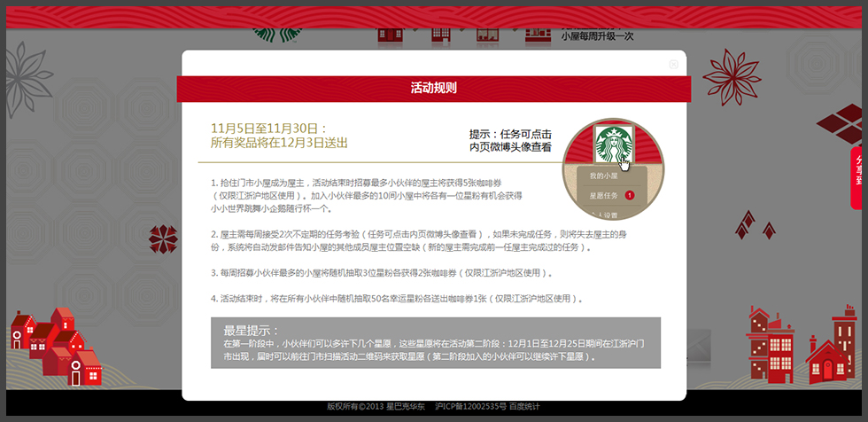Click the gray 最星提示 notice box
The width and height of the screenshot is (868, 422).
pos(435,342)
